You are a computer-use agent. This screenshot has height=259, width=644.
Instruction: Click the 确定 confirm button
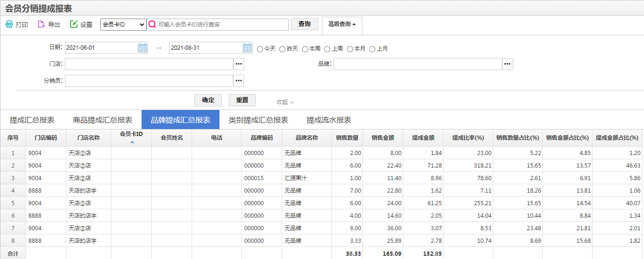208,100
